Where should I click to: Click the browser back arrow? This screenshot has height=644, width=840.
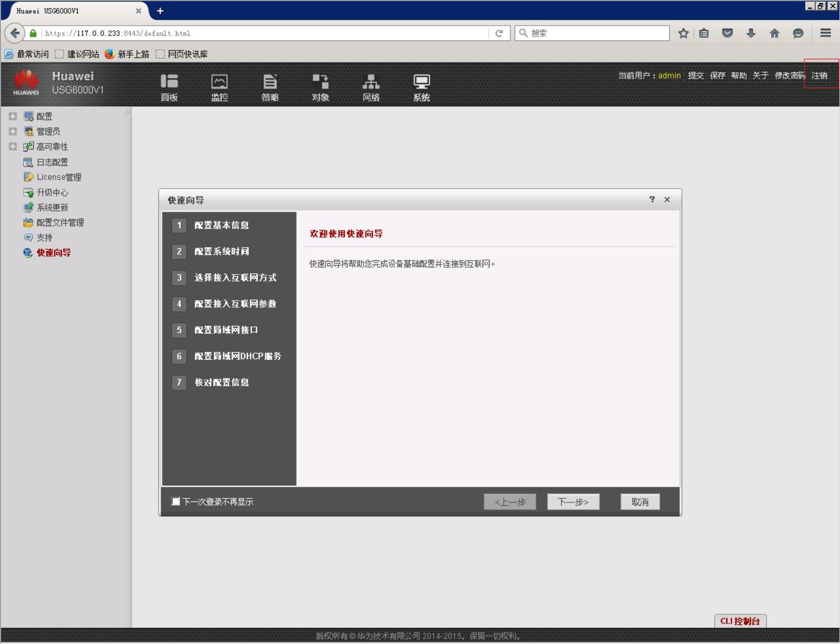point(15,33)
